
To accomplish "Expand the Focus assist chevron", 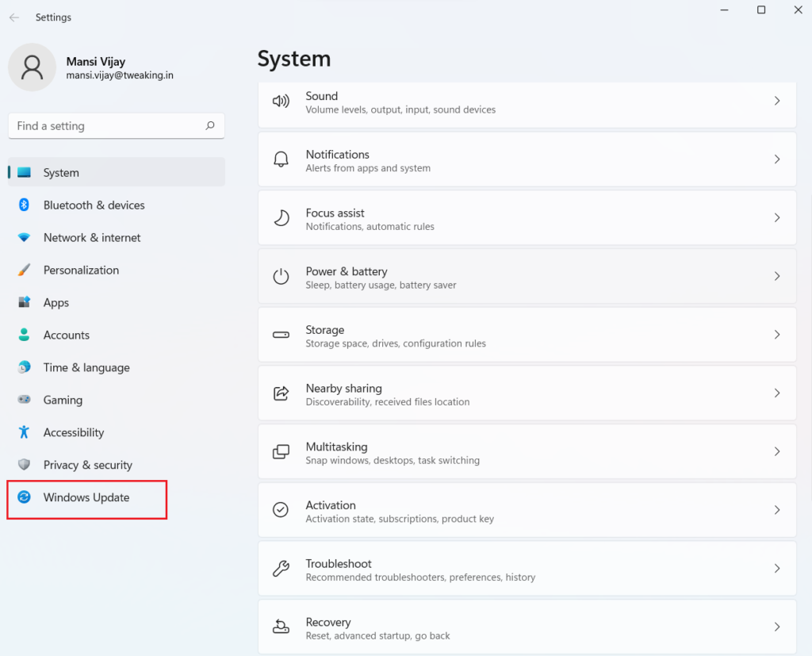I will click(x=777, y=217).
